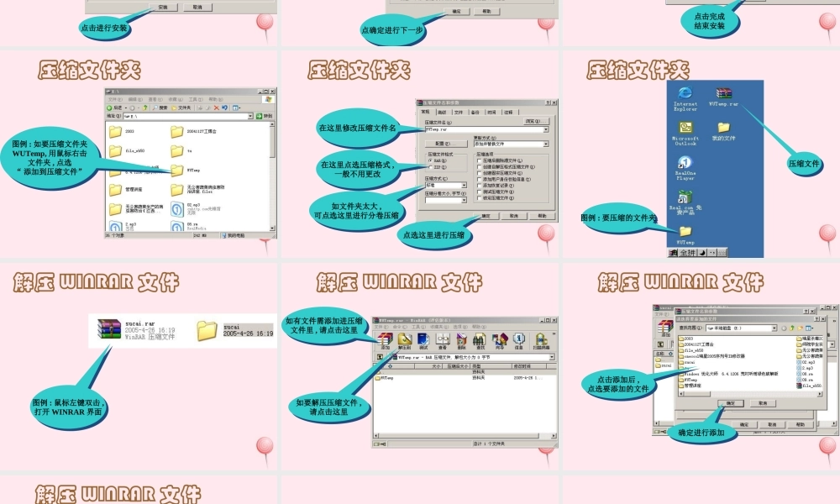Select the RAR archive format radio button
Viewport: 840px width, 504px height.
coord(430,160)
